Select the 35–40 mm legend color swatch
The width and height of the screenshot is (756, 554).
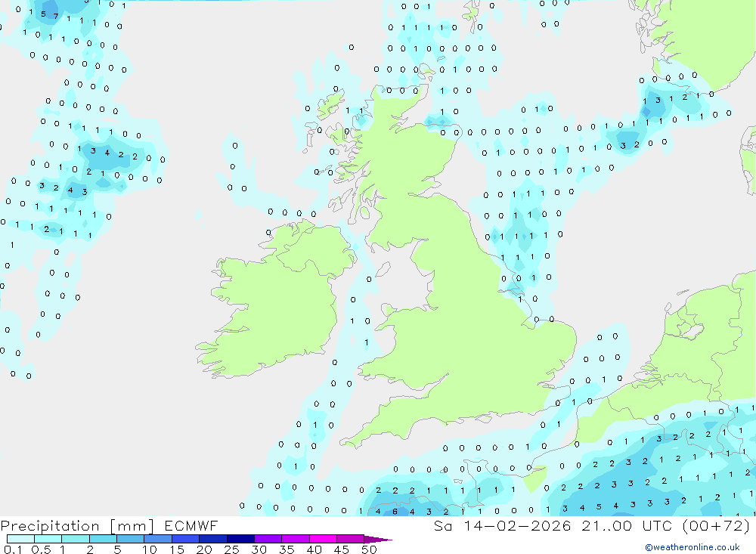click(x=295, y=539)
